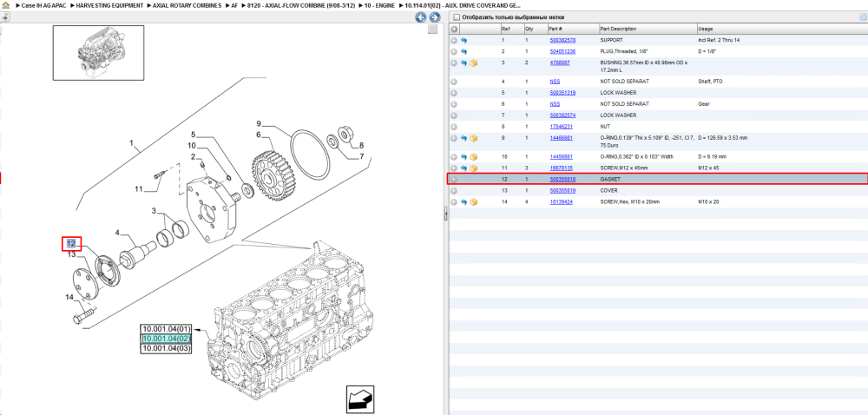
Task: Go to the home icon in breadcrumb
Action: [x=5, y=5]
